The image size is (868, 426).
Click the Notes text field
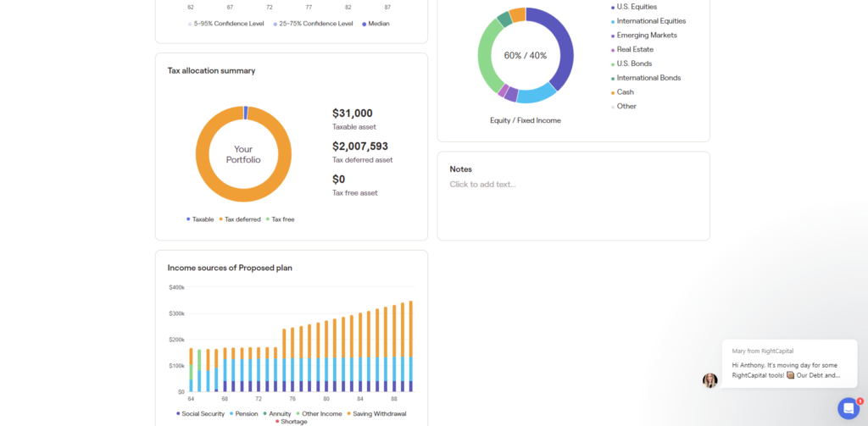click(572, 185)
